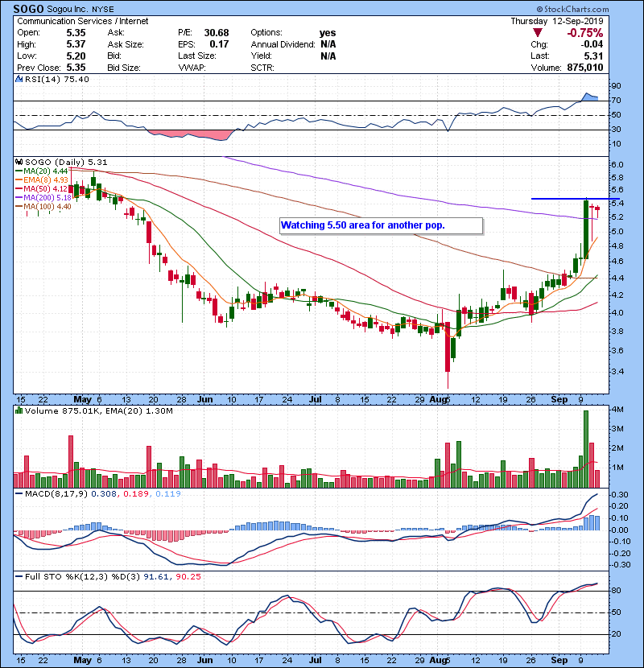The width and height of the screenshot is (644, 668).
Task: Click the Sogou Inc. company name
Action: pyautogui.click(x=68, y=10)
